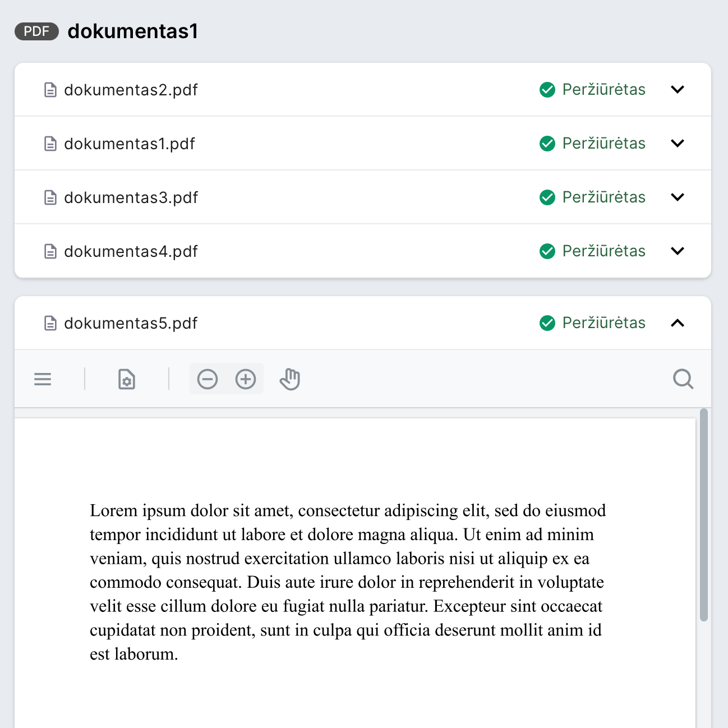Select the dokumentas4.pdf file name
This screenshot has height=728, width=728.
(x=131, y=251)
